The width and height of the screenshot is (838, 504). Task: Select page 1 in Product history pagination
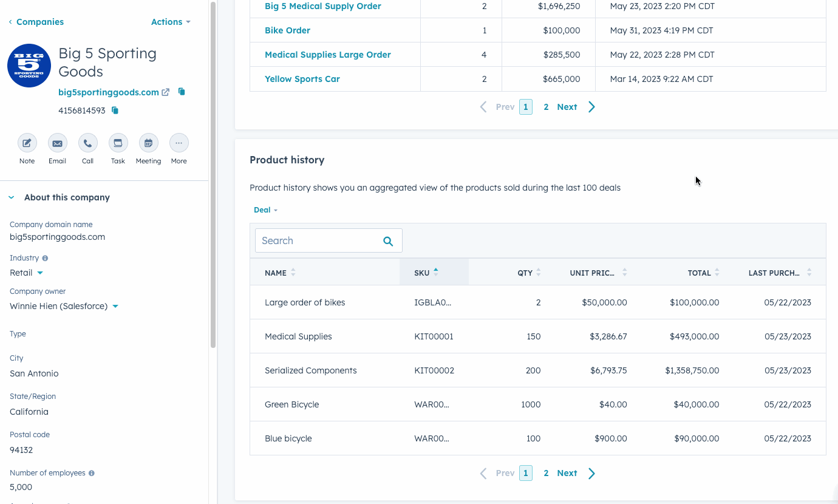(x=526, y=473)
